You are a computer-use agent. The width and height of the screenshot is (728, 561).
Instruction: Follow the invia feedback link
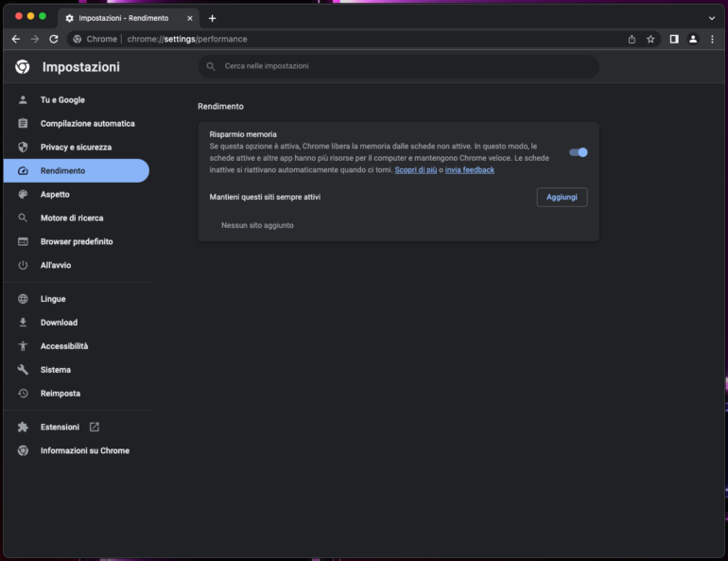(469, 170)
